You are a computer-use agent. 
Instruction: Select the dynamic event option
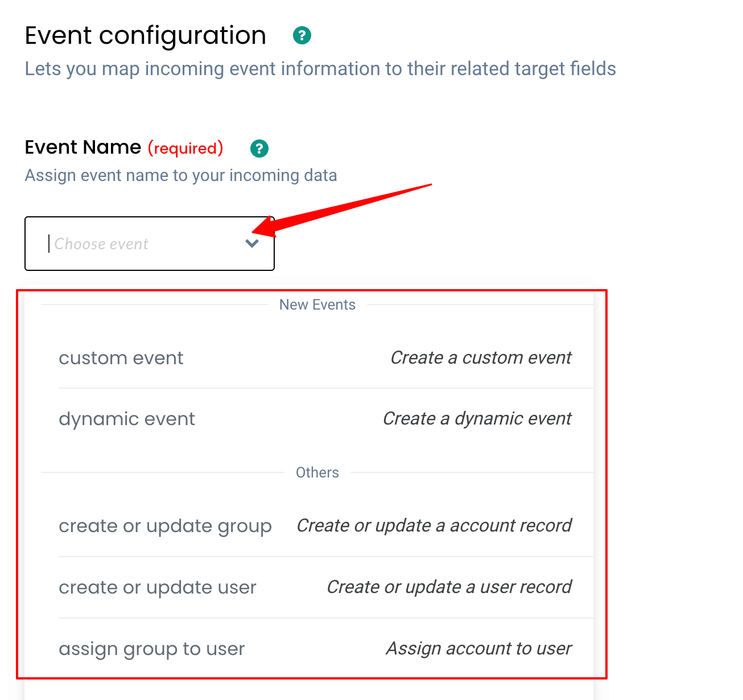[126, 419]
